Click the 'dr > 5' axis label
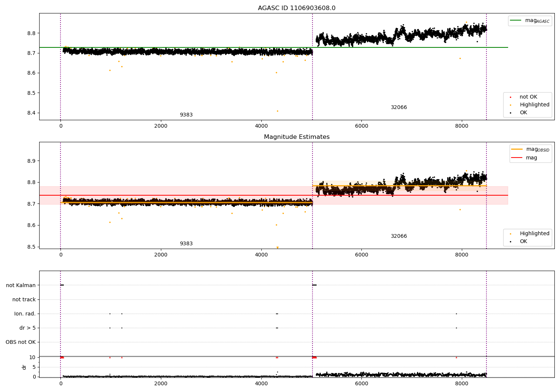The width and height of the screenshot is (560, 392). coord(28,328)
